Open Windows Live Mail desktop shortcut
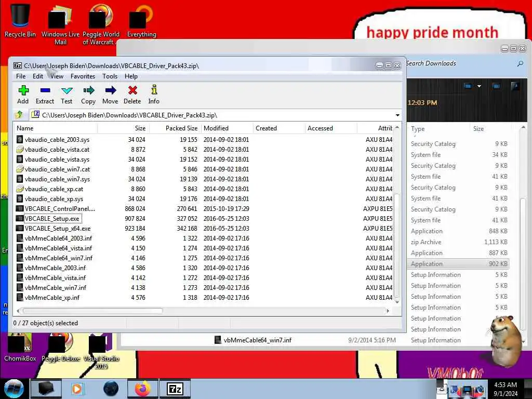This screenshot has width=532, height=399. click(x=60, y=24)
